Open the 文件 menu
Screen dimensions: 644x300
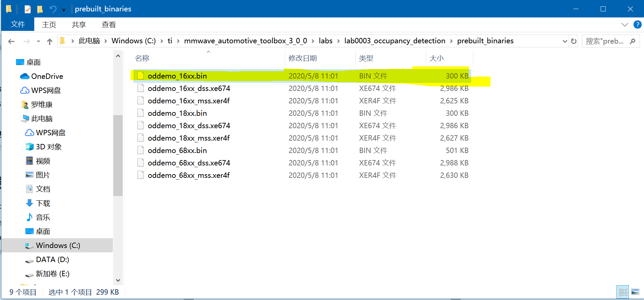(18, 24)
